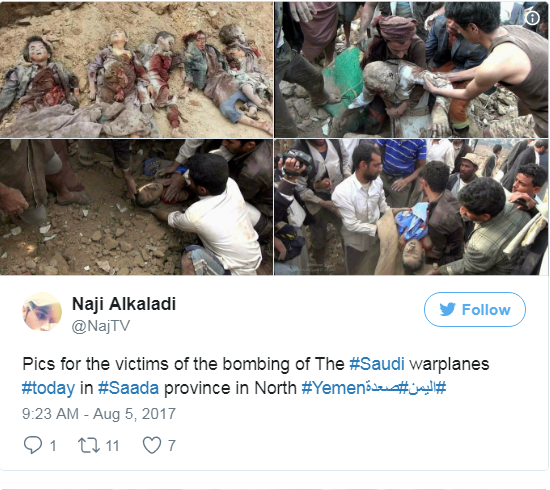Open the #Yemen hashtag
550x490 pixels.
[334, 388]
